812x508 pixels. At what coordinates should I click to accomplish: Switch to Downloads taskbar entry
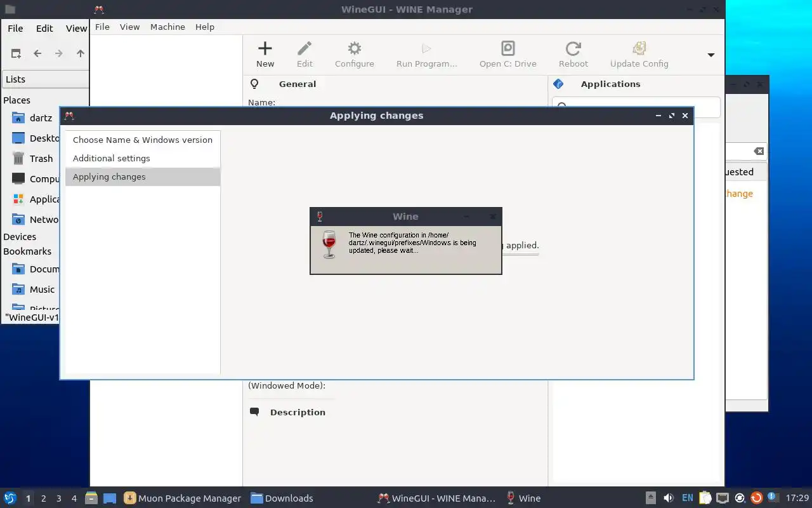pos(282,498)
